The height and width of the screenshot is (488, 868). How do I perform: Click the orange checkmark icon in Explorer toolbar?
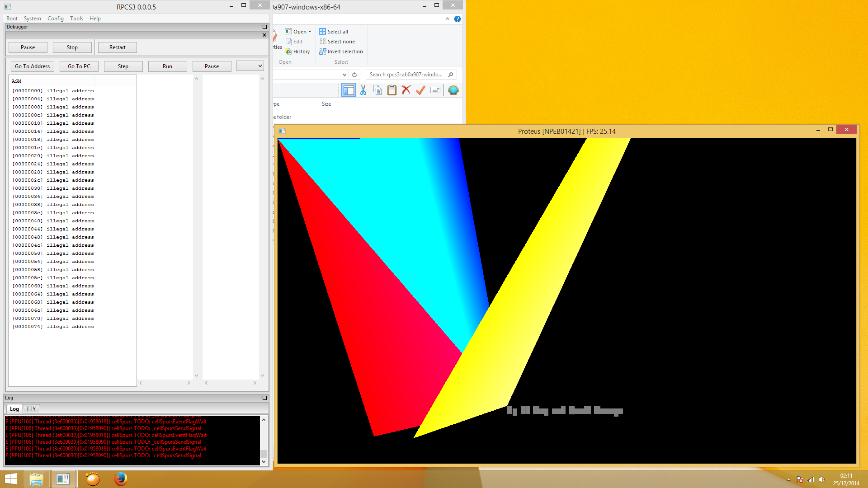420,90
